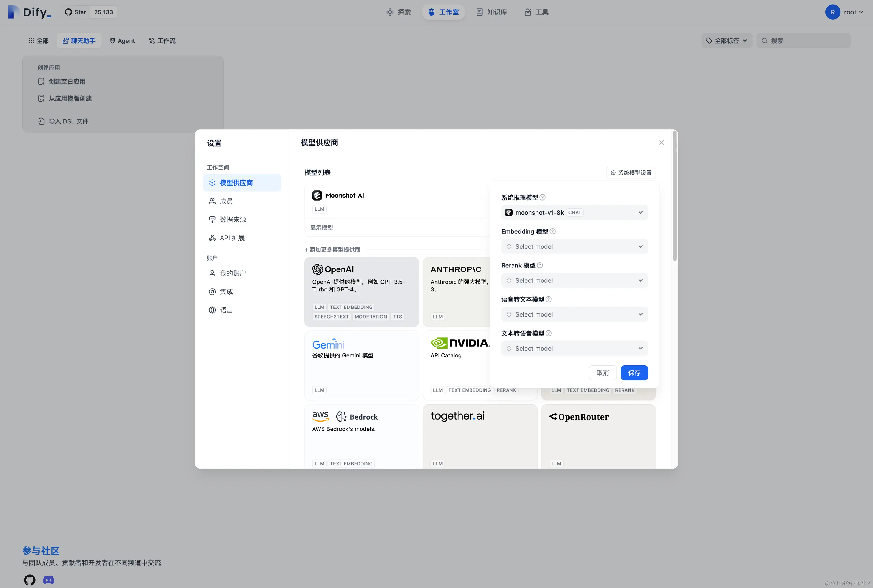This screenshot has width=873, height=588.
Task: Click the 系统模型设置 gear icon
Action: [x=613, y=173]
